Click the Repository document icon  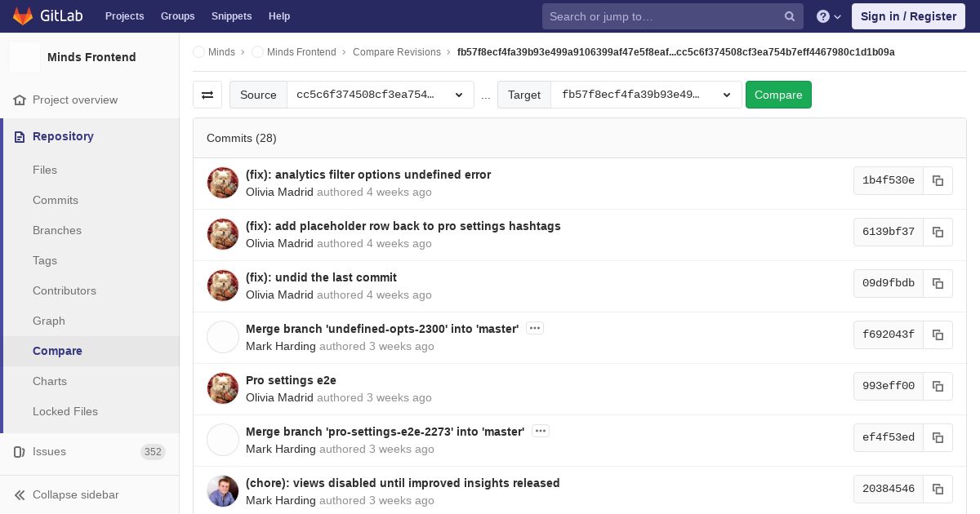[20, 136]
